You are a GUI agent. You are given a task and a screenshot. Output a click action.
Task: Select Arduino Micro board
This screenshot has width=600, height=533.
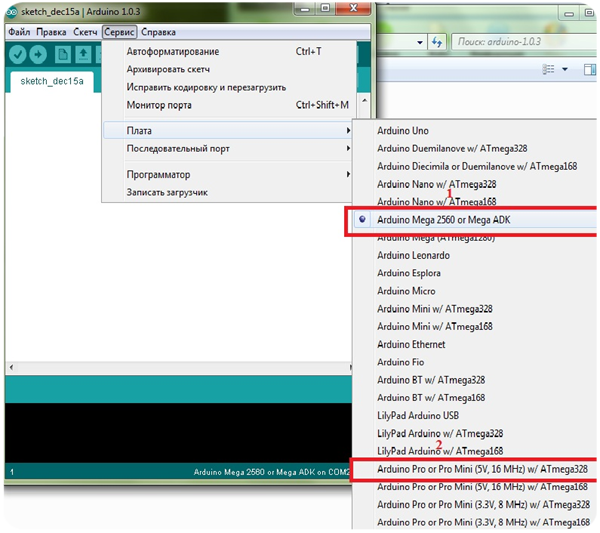[474, 291]
